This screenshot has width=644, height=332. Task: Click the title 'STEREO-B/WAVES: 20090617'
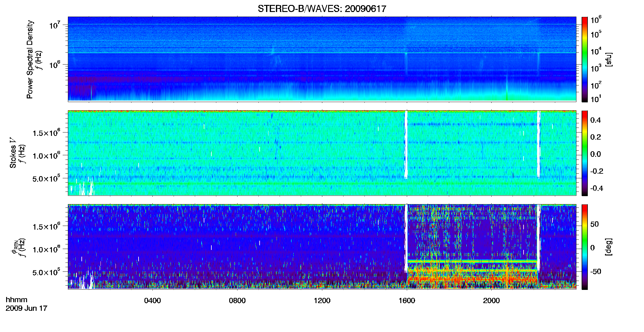[x=322, y=9]
